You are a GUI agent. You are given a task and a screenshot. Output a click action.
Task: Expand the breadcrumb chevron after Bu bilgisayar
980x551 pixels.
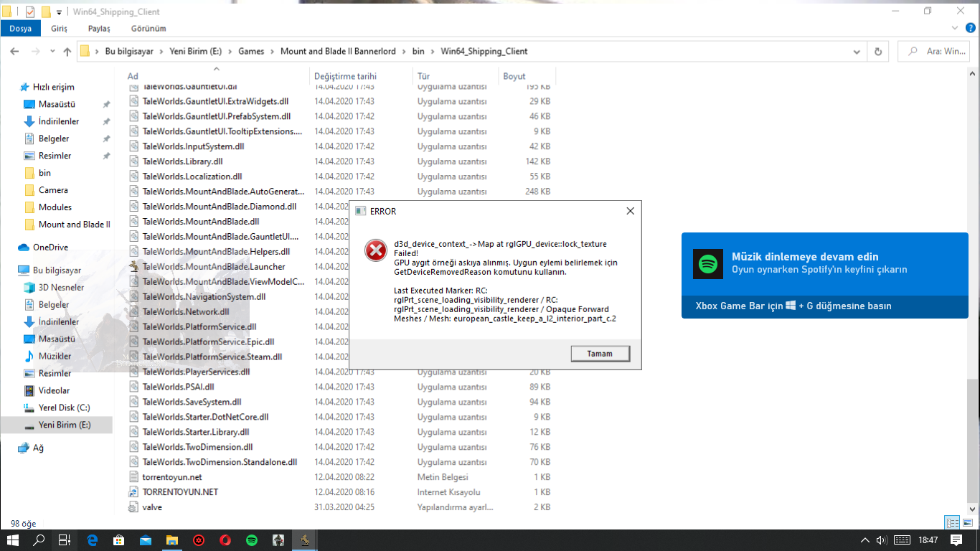tap(161, 52)
